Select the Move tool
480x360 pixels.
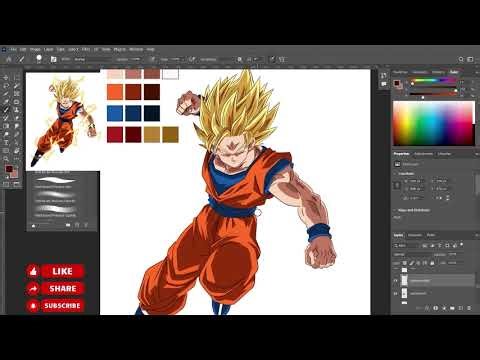click(6, 78)
